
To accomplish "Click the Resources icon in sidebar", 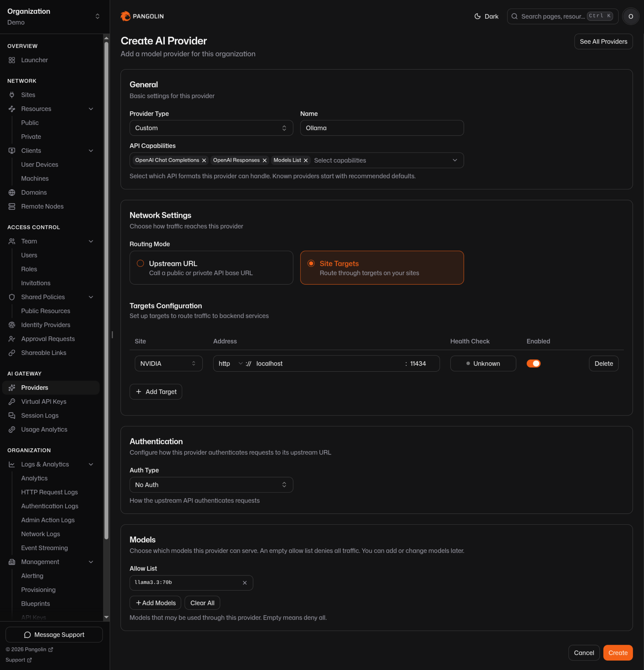I will pos(12,109).
